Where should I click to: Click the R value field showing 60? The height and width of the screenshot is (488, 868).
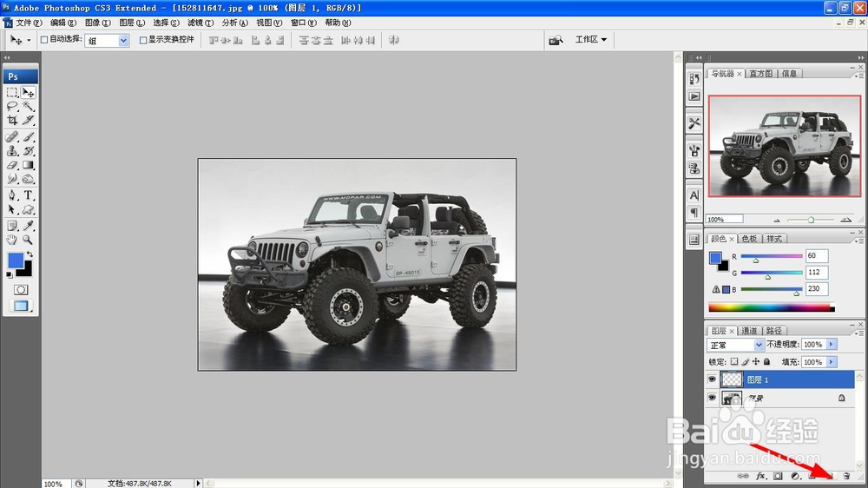coord(817,255)
